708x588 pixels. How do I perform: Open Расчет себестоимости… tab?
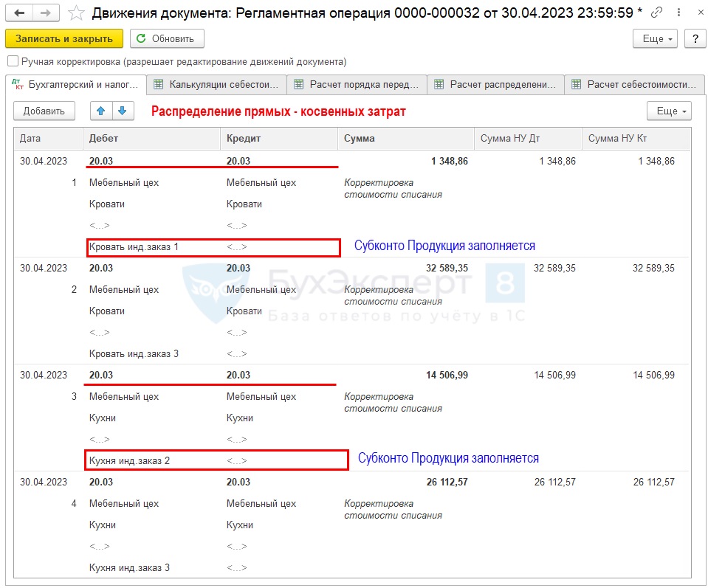pyautogui.click(x=635, y=84)
